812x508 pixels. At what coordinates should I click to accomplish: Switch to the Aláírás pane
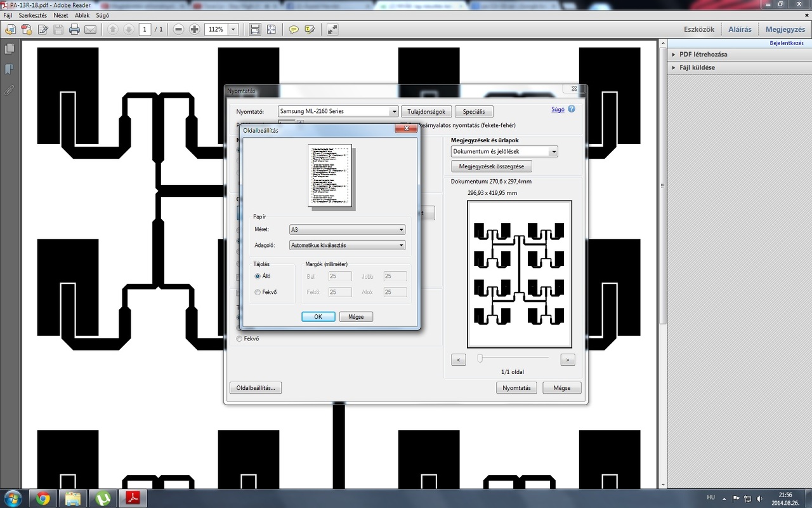[740, 29]
